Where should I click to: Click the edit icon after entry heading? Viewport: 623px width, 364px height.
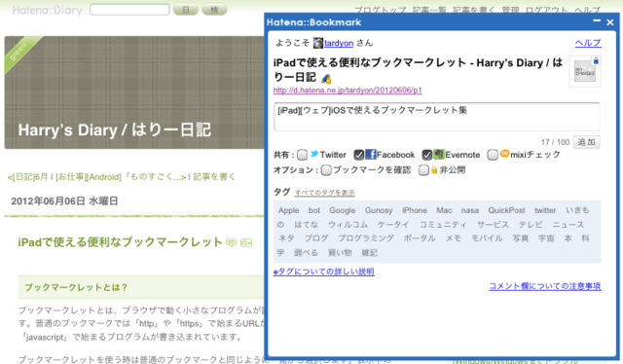[246, 242]
